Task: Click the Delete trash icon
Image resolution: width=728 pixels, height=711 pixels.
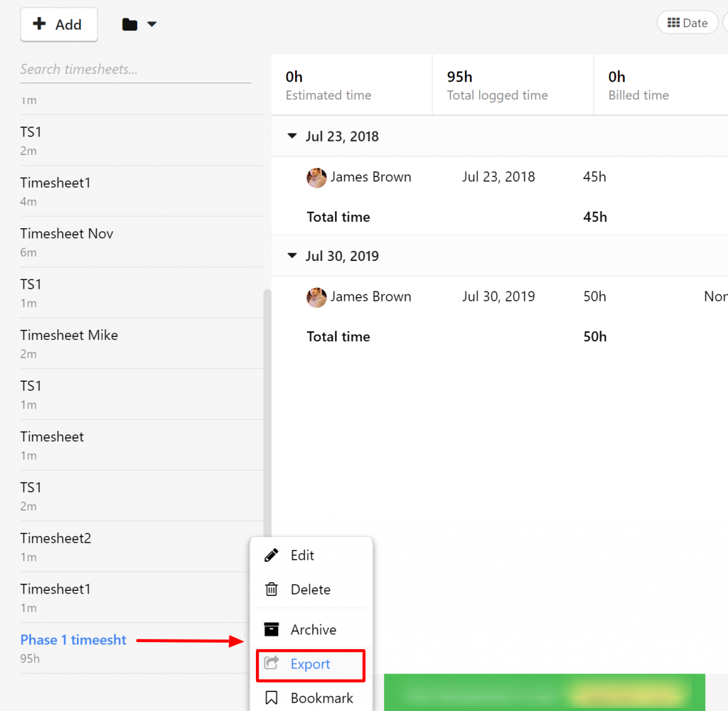Action: (271, 589)
